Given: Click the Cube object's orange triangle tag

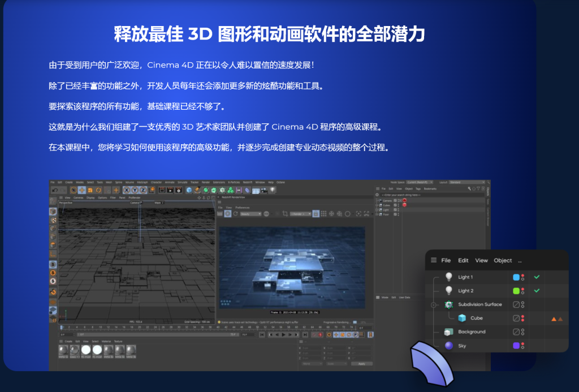Looking at the screenshot, I should [x=554, y=319].
